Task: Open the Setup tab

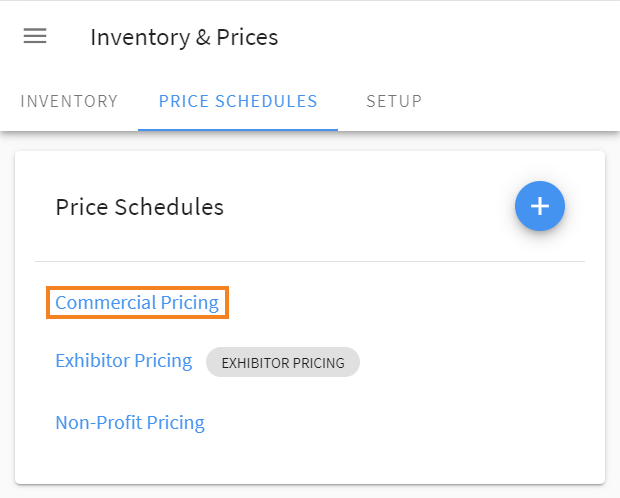Action: click(394, 101)
